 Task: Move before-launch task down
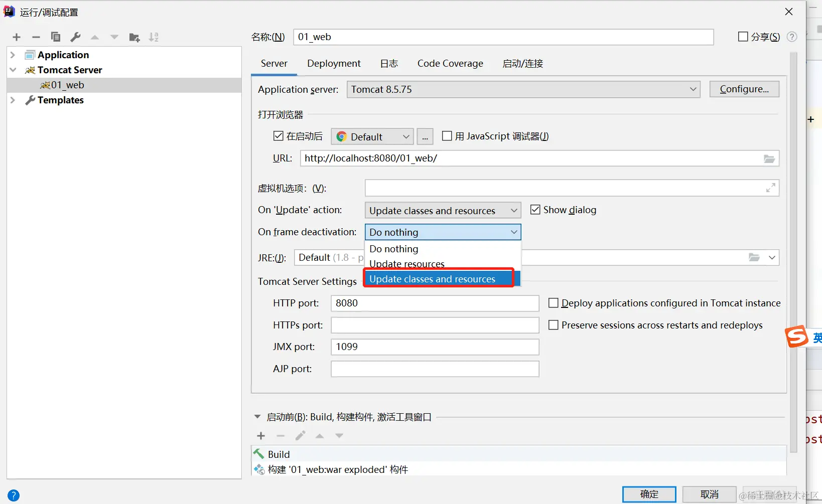tap(339, 436)
